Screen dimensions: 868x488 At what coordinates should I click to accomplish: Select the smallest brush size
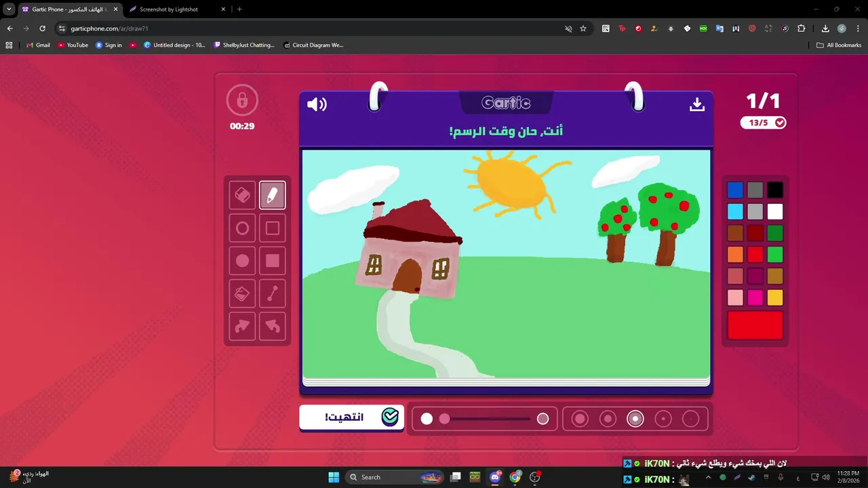[690, 419]
